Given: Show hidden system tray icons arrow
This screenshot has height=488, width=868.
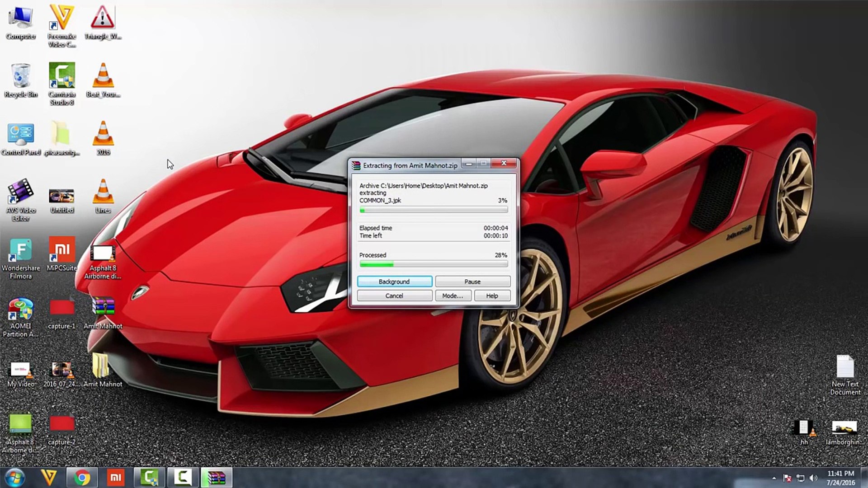Looking at the screenshot, I should [x=774, y=478].
